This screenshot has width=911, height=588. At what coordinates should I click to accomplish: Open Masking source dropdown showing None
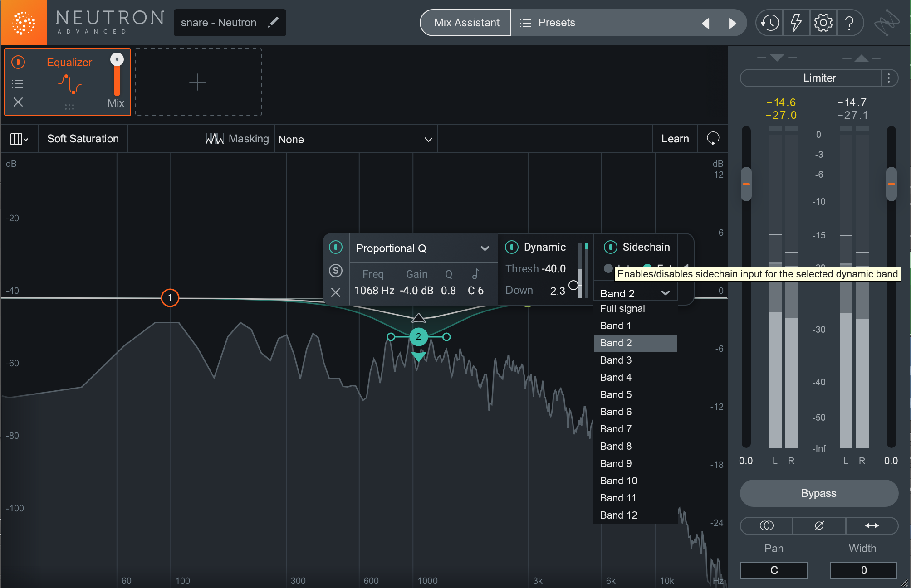click(356, 139)
